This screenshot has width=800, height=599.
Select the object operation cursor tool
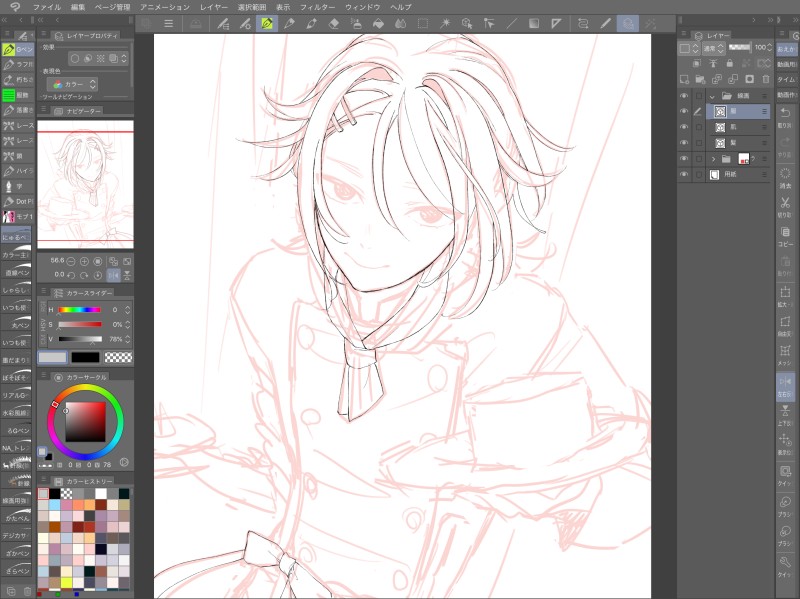click(x=467, y=23)
